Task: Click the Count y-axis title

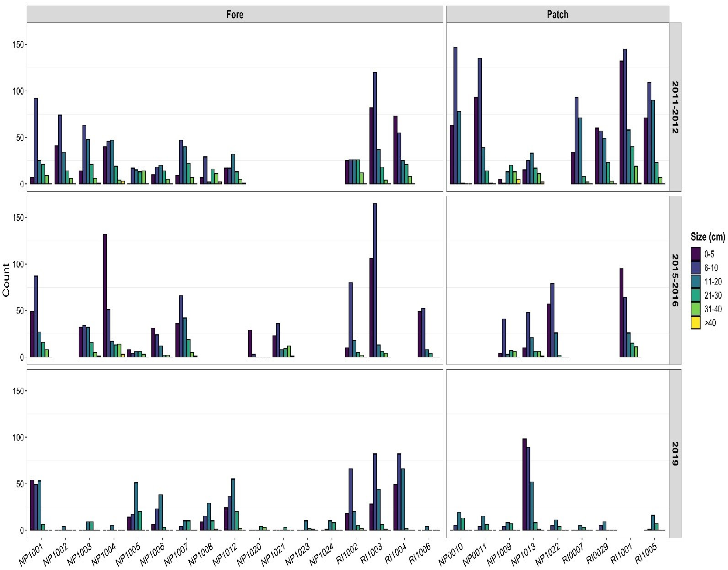Action: click(6, 280)
